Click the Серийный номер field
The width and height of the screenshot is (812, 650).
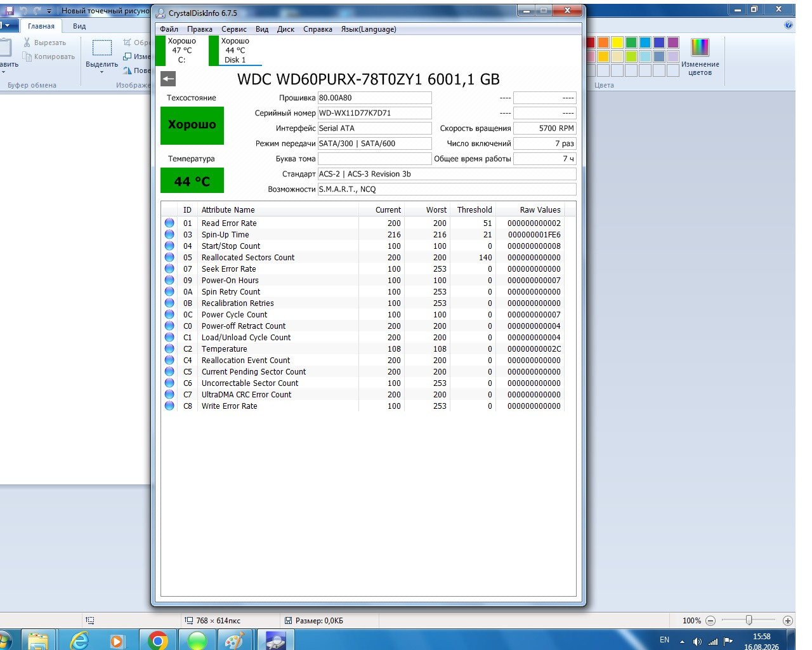[374, 113]
